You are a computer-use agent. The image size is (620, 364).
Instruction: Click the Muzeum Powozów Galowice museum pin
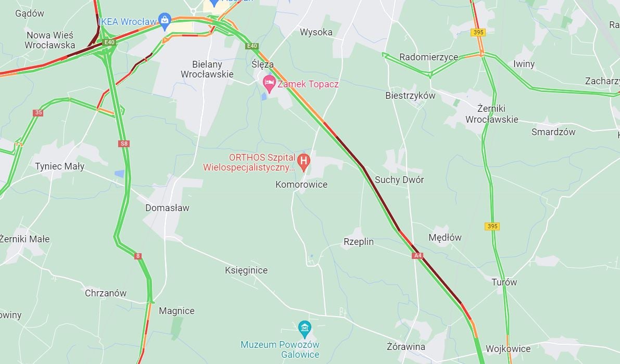click(x=305, y=329)
